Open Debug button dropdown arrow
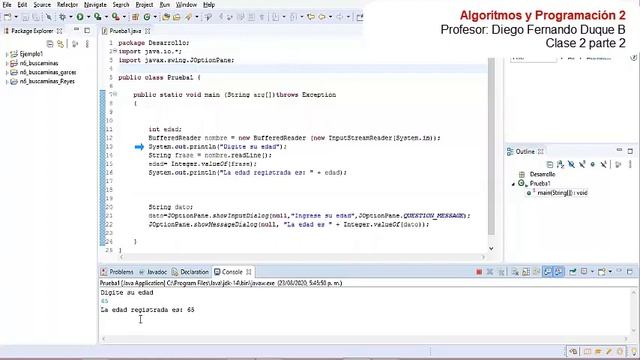This screenshot has height=360, width=640. point(71,17)
